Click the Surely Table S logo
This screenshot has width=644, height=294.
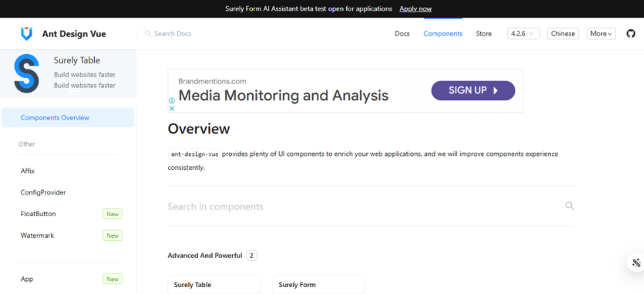[x=27, y=74]
